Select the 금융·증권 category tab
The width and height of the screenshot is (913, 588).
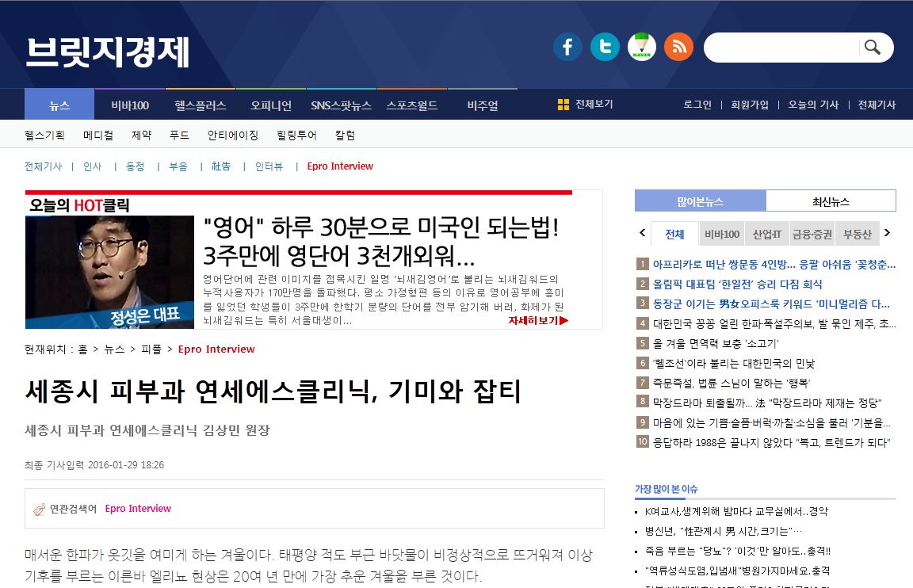812,234
